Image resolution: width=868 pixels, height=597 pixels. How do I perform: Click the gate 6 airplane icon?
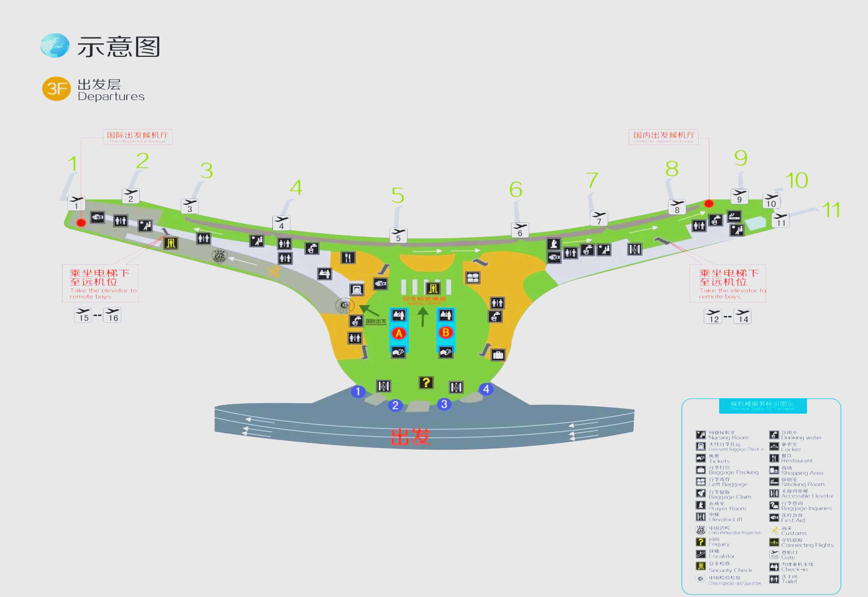[520, 230]
